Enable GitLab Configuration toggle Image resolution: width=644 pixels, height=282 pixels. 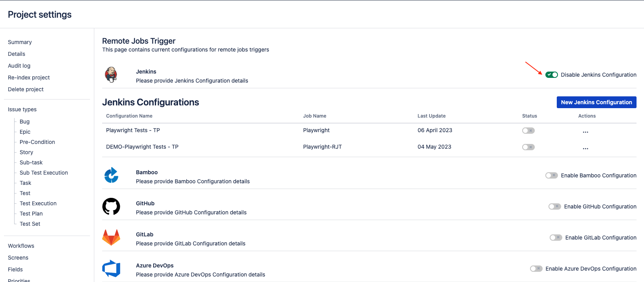point(556,238)
